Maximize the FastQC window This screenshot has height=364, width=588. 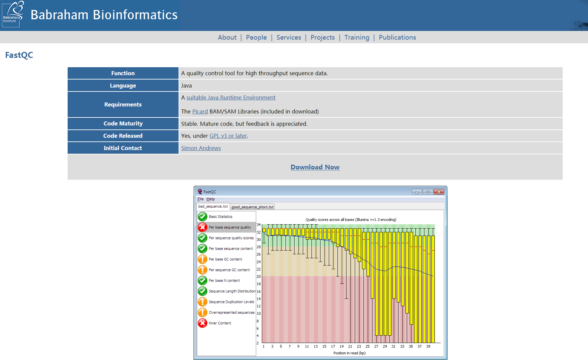click(x=428, y=192)
